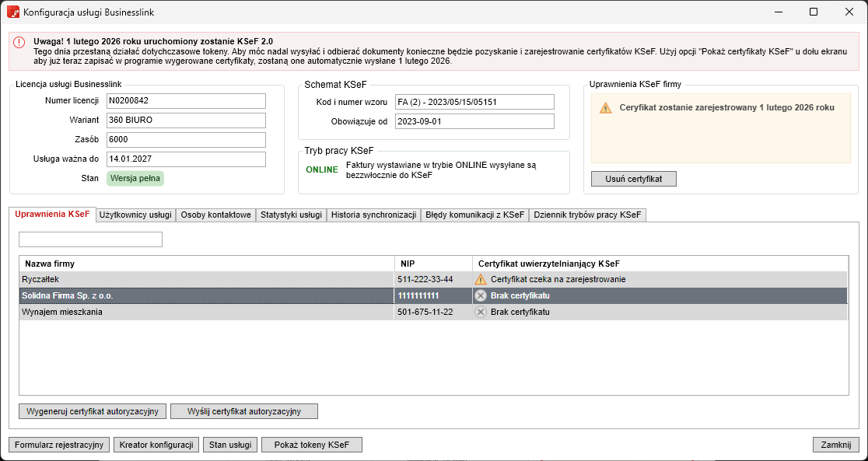The height and width of the screenshot is (461, 868).
Task: Open the Osoby kontaktowe tab
Action: click(215, 215)
